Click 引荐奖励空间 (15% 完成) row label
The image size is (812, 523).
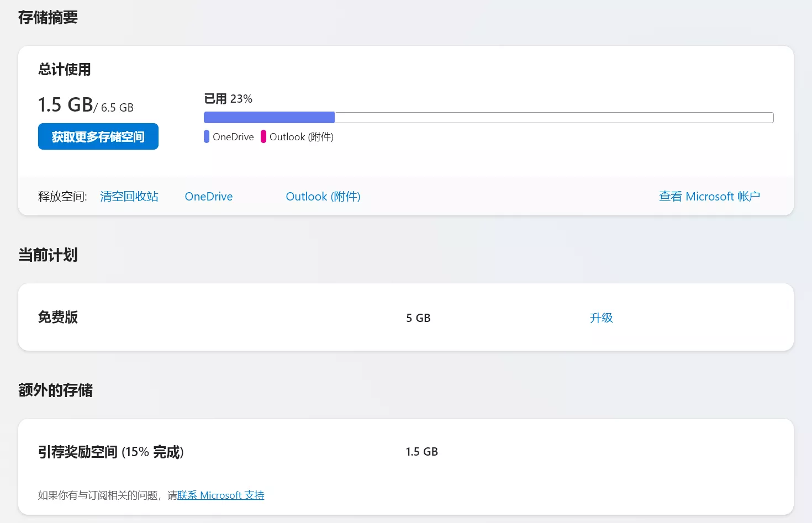(x=111, y=452)
